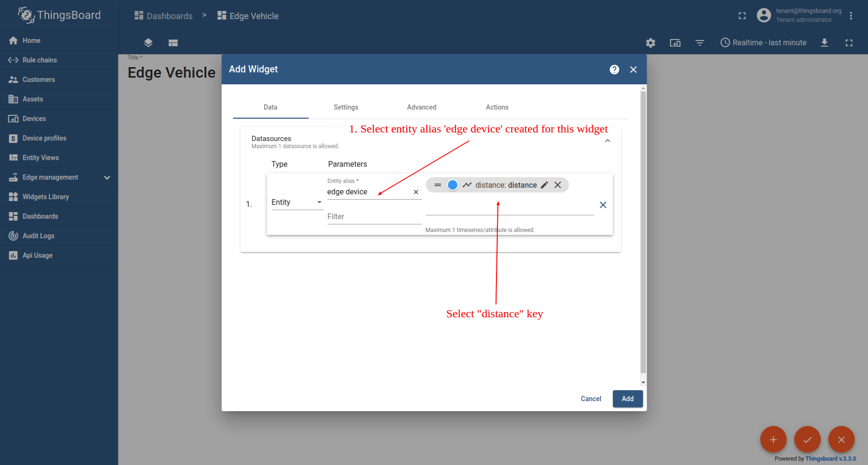
Task: Click Edge Vehicle breadcrumb
Action: [x=248, y=16]
